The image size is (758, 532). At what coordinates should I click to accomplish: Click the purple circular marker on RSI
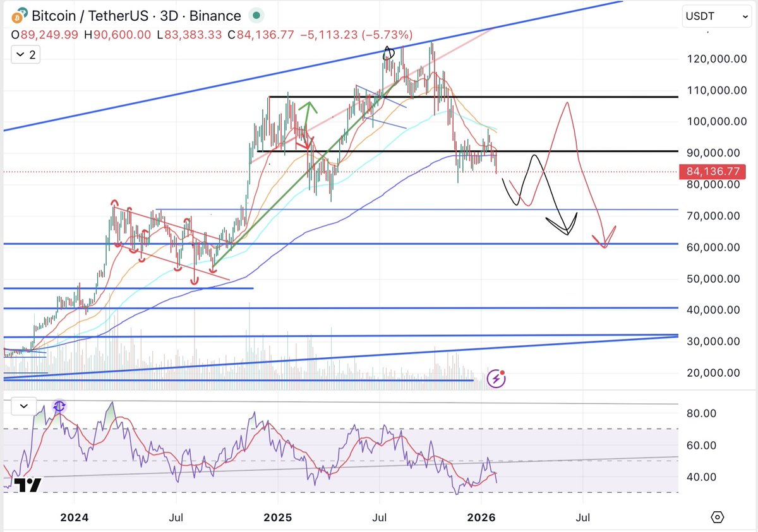59,407
